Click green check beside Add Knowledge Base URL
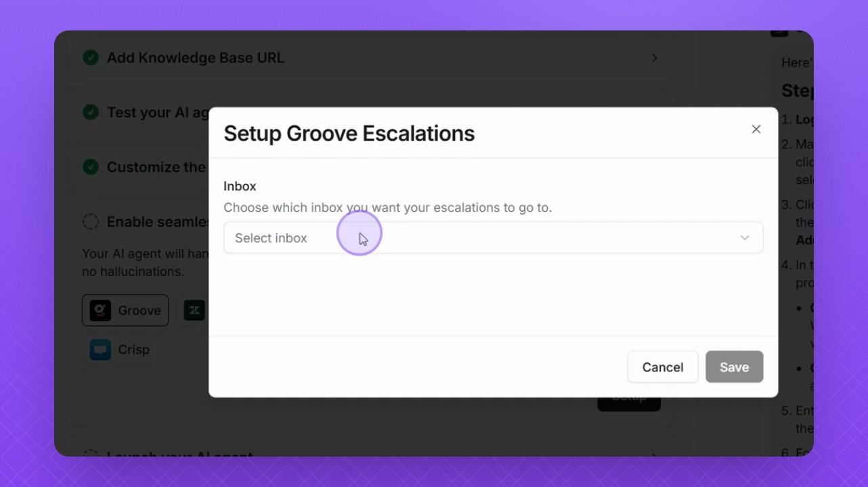This screenshot has height=487, width=868. pyautogui.click(x=91, y=57)
